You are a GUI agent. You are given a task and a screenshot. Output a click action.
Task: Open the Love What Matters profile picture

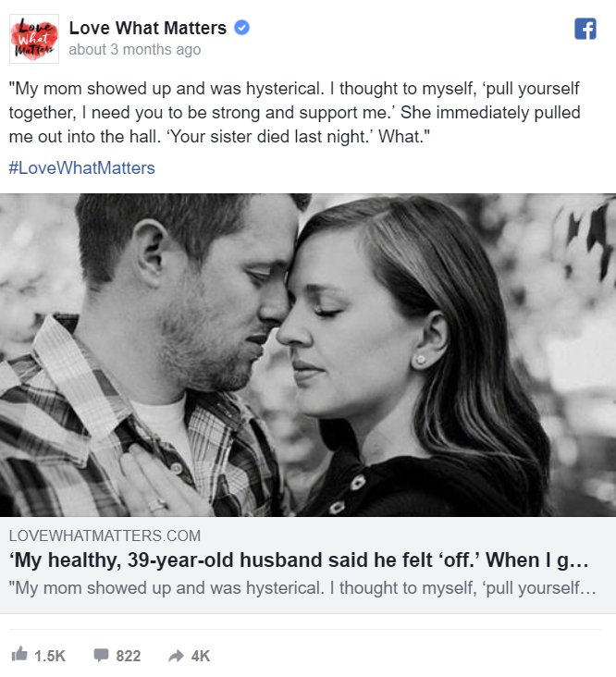[x=34, y=39]
